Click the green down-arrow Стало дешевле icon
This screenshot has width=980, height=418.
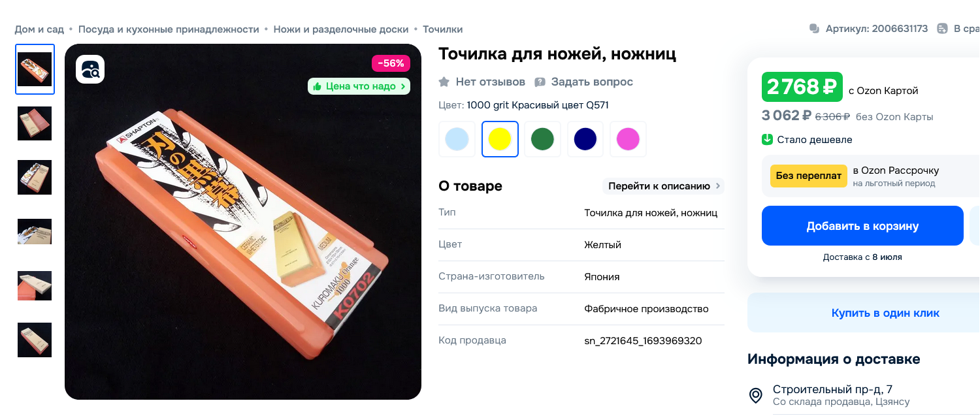[768, 139]
